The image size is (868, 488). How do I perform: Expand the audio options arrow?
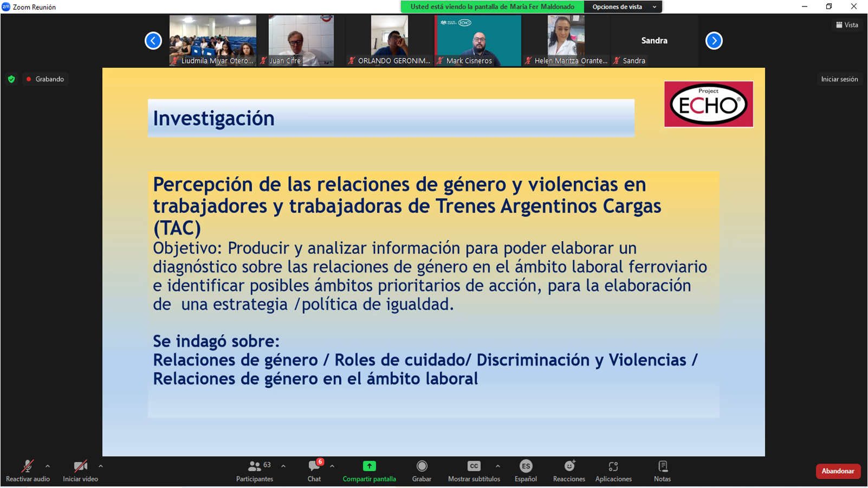48,466
